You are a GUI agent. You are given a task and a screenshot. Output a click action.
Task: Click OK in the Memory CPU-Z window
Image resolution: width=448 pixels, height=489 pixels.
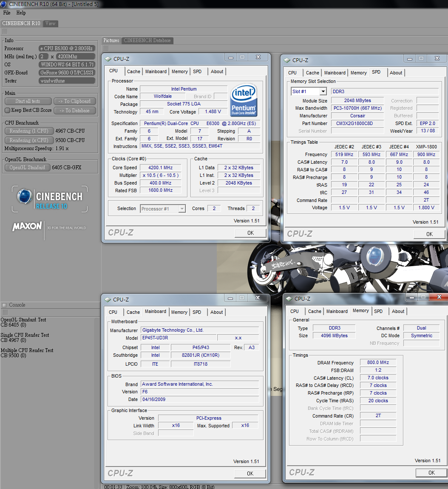tap(432, 473)
